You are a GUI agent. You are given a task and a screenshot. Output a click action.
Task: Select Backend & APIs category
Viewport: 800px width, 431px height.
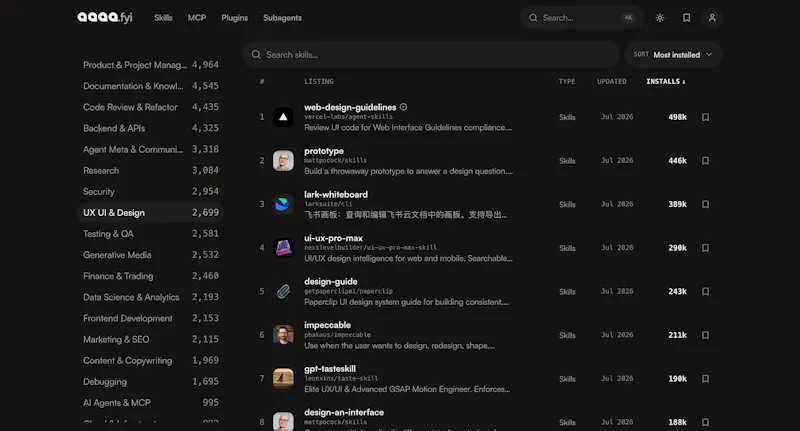(151, 128)
